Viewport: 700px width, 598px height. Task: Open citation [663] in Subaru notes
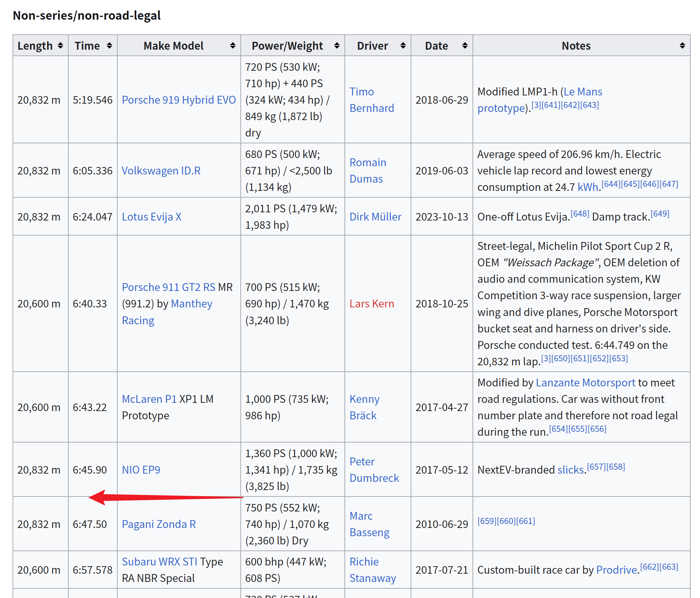[669, 567]
